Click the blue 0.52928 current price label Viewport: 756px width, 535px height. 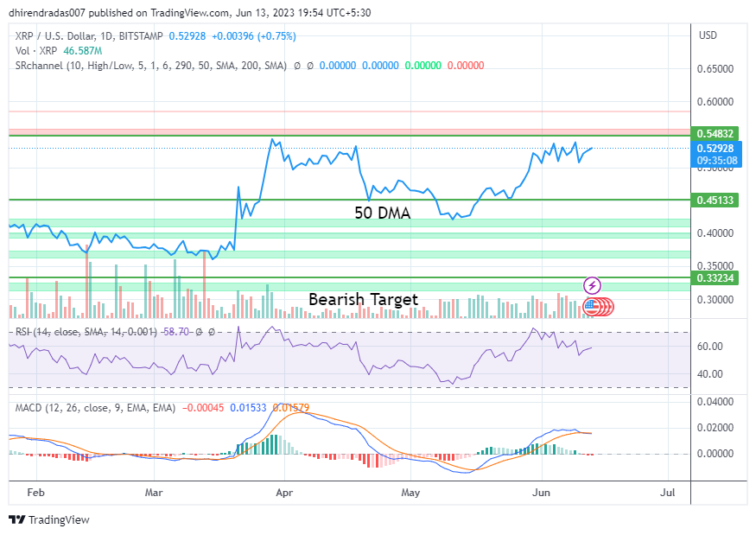(x=717, y=149)
